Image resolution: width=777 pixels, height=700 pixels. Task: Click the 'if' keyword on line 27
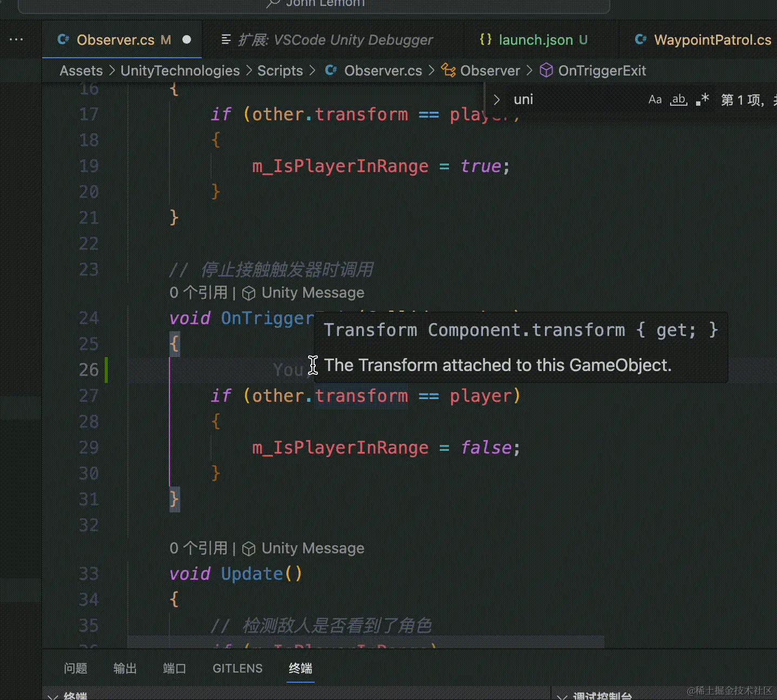point(221,396)
